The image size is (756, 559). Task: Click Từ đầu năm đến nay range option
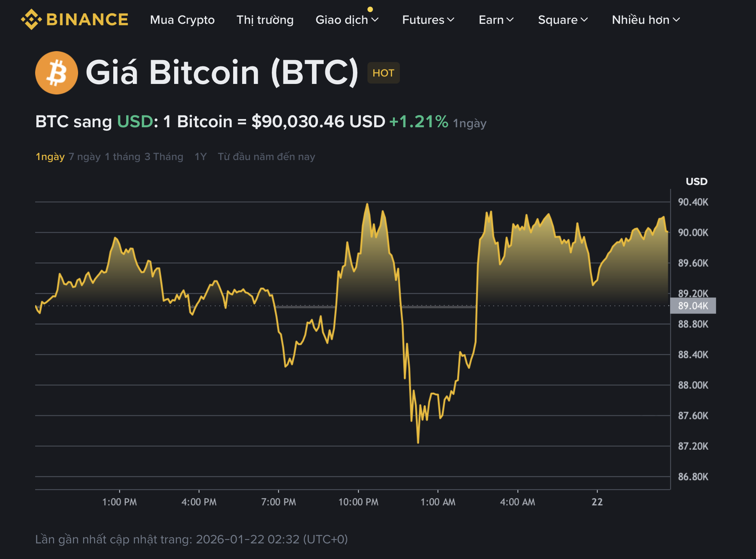click(x=267, y=157)
